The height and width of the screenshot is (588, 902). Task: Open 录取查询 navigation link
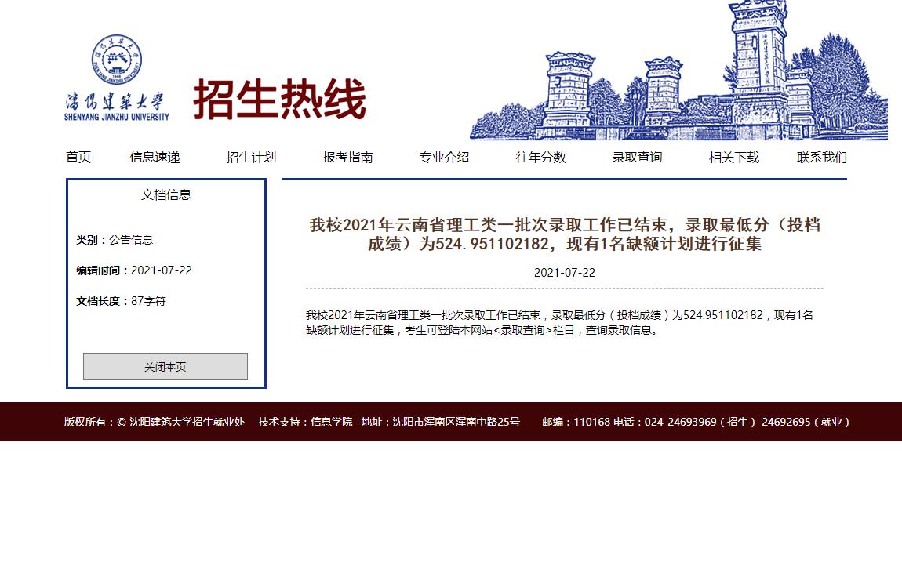[637, 157]
